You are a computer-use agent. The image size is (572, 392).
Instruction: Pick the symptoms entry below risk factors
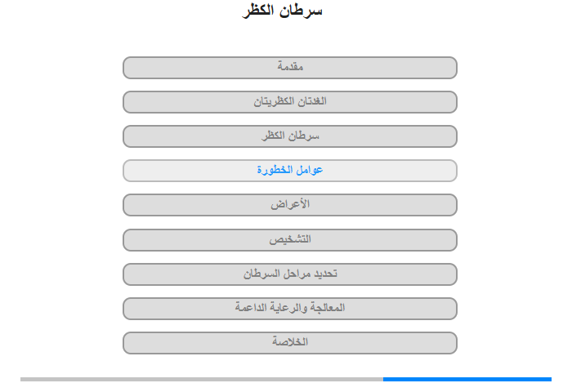(289, 204)
